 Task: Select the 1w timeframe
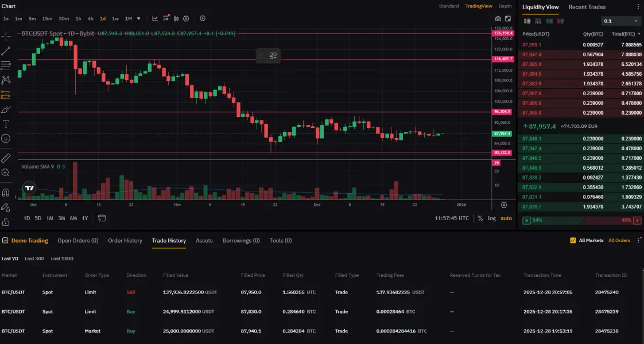pyautogui.click(x=115, y=18)
